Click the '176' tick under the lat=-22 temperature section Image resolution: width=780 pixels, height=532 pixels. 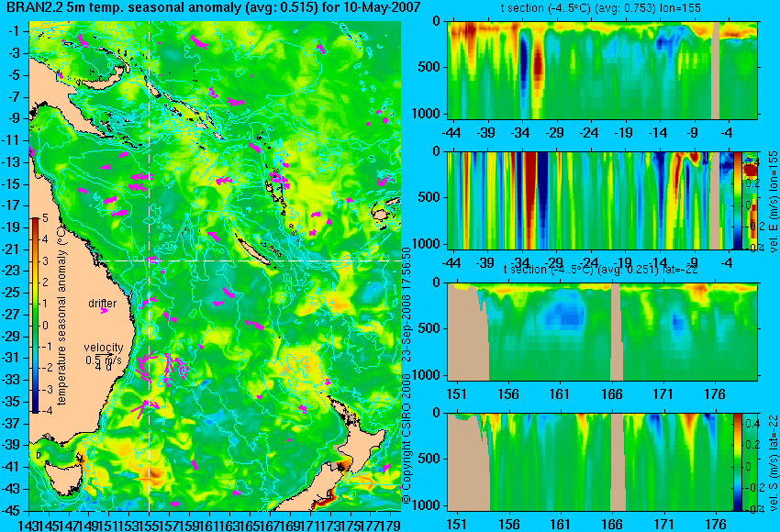point(715,394)
